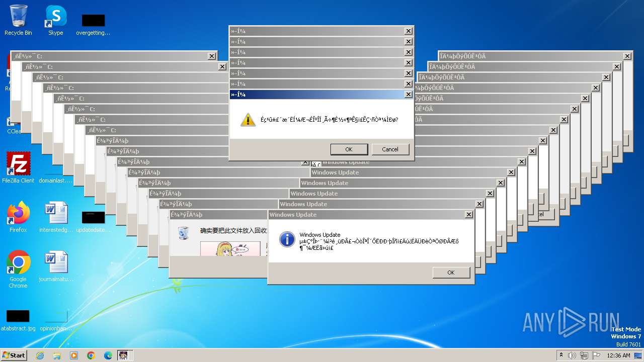Open Windows Explorer from the taskbar

57,355
